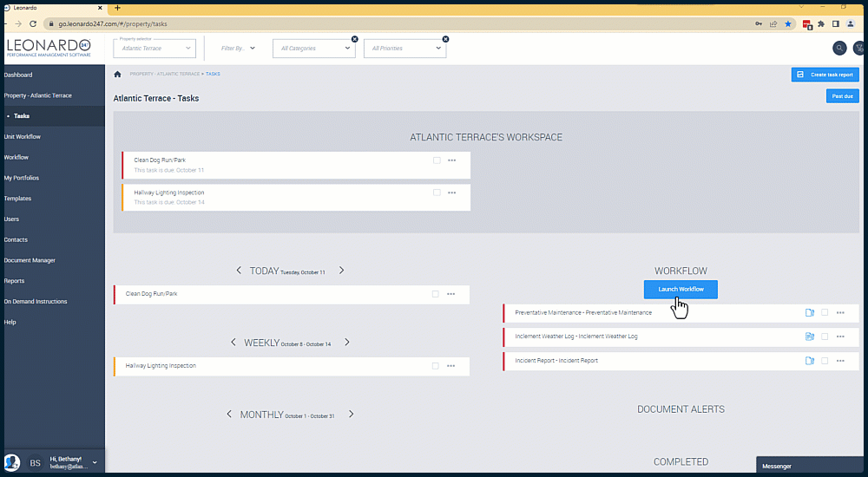Open Document Manager in sidebar
The height and width of the screenshot is (477, 868).
(30, 261)
